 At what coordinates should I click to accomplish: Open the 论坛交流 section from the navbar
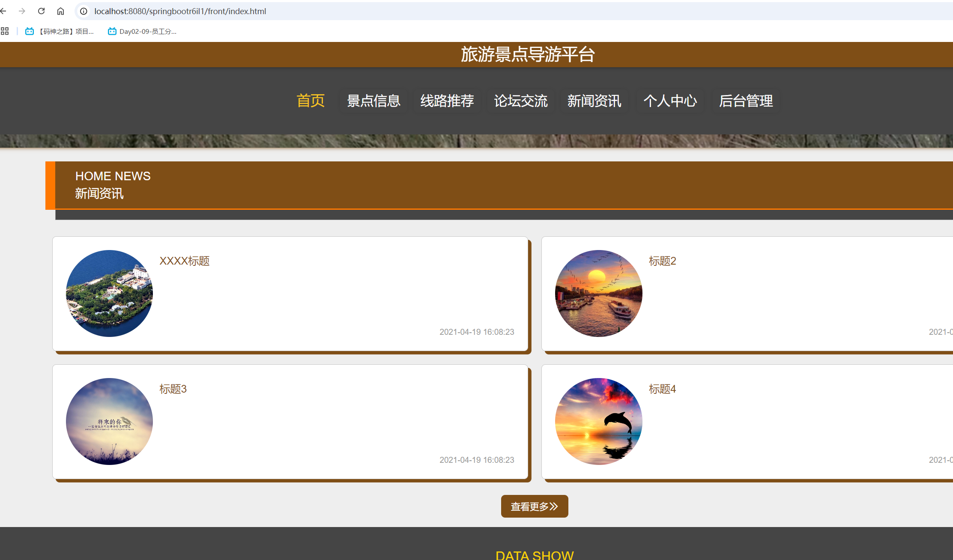pos(521,101)
